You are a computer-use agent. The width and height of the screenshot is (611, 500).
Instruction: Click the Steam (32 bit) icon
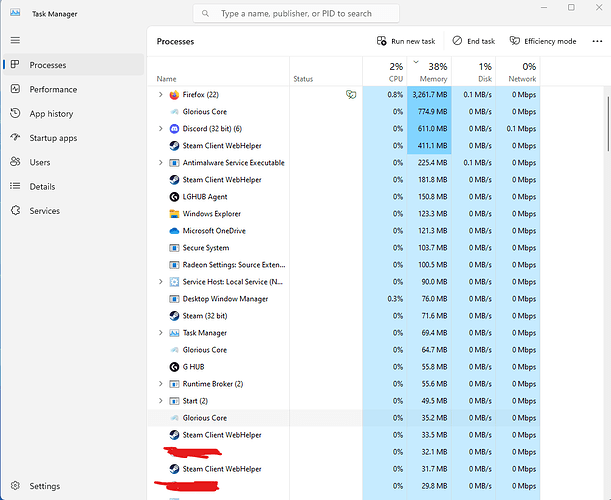(x=174, y=316)
